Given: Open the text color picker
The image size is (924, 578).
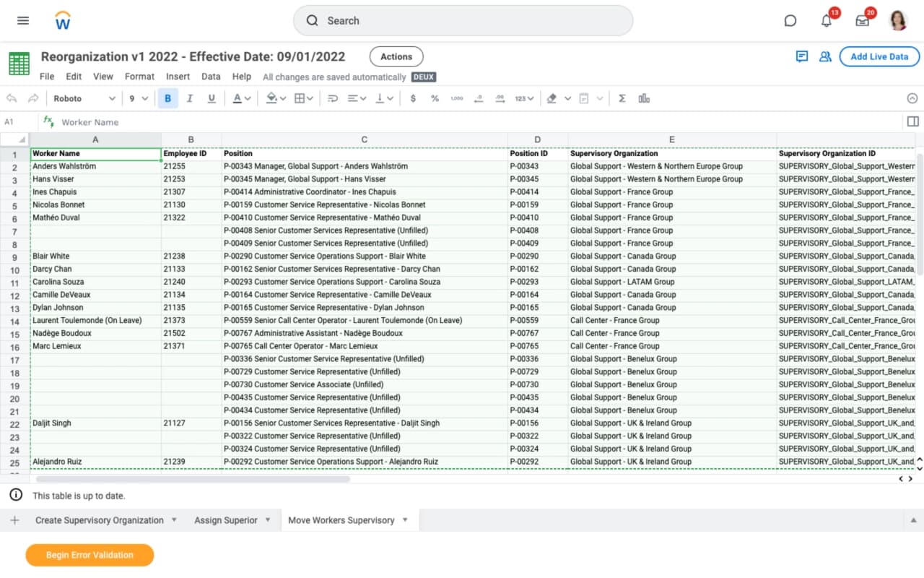Looking at the screenshot, I should (x=242, y=98).
